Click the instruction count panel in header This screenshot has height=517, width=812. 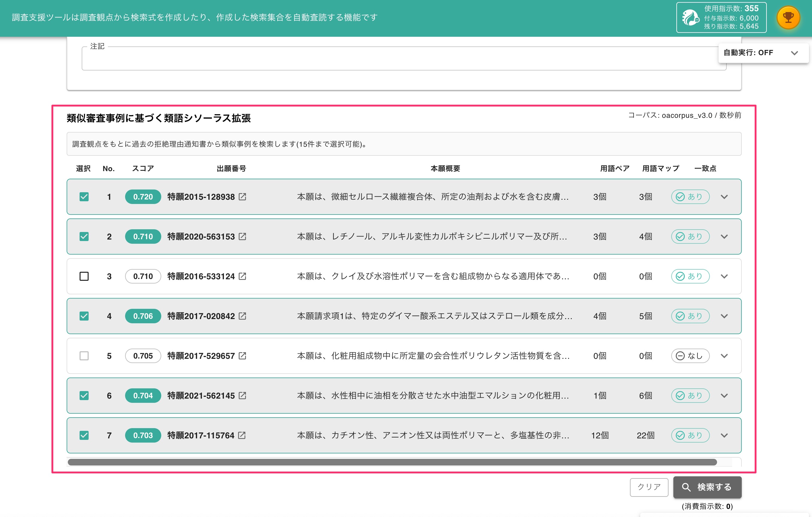tap(721, 17)
